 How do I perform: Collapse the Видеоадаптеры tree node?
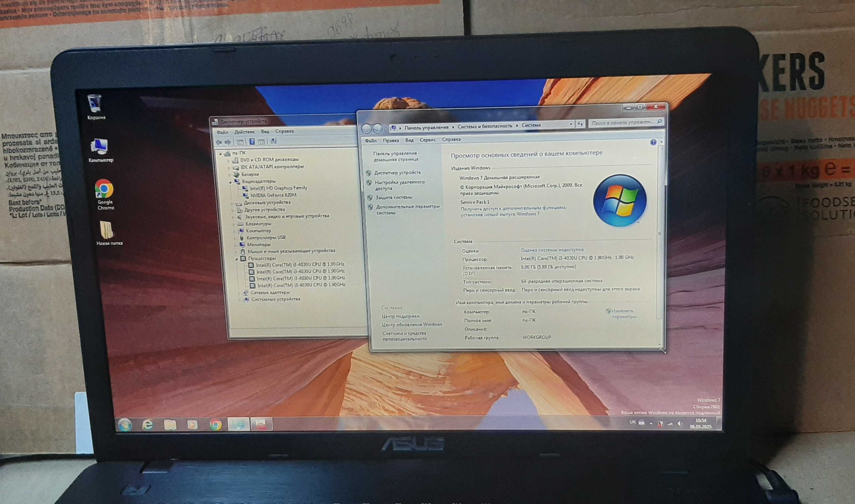pos(231,182)
